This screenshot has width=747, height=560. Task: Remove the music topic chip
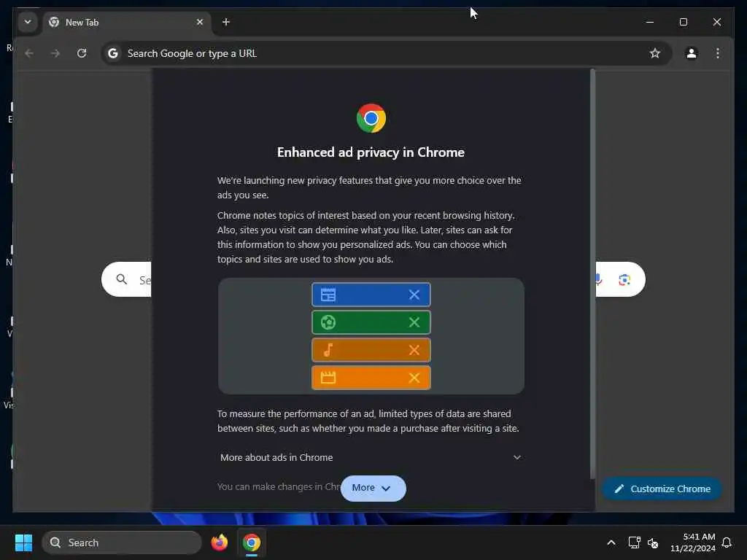point(414,350)
